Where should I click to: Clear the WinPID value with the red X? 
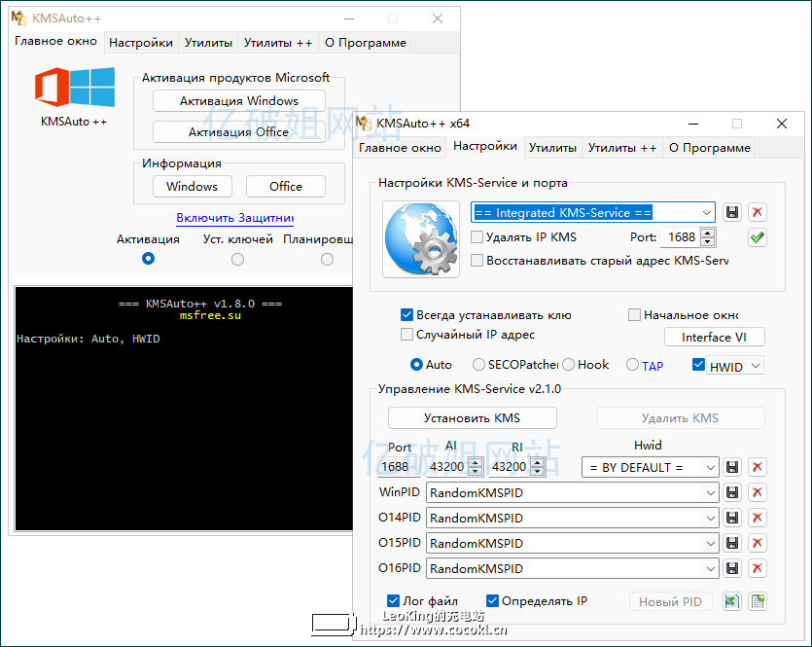point(758,492)
